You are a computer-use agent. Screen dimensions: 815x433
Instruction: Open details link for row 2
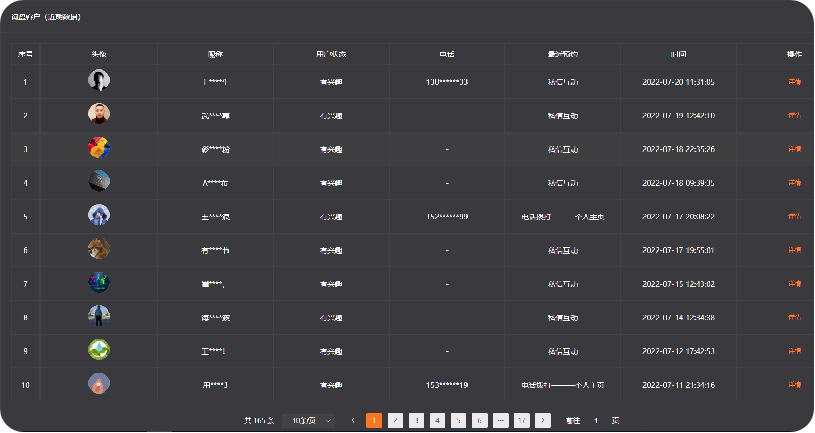pyautogui.click(x=794, y=115)
